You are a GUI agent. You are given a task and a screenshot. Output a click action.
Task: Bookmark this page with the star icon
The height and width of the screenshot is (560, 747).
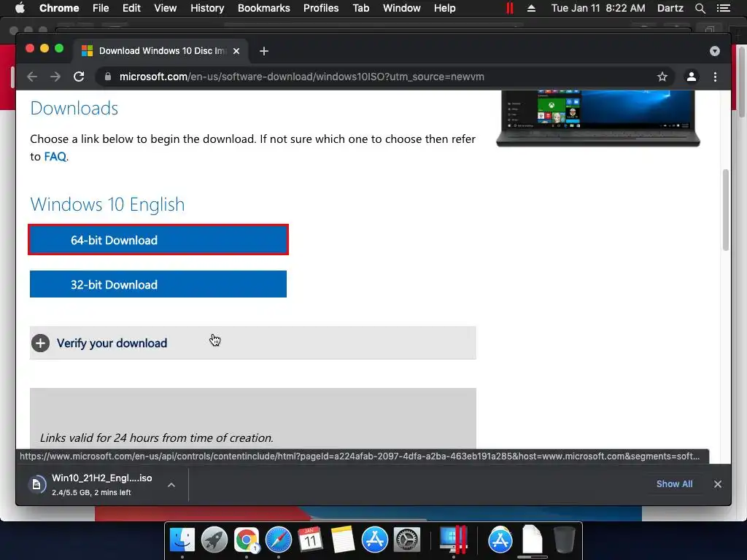(662, 77)
